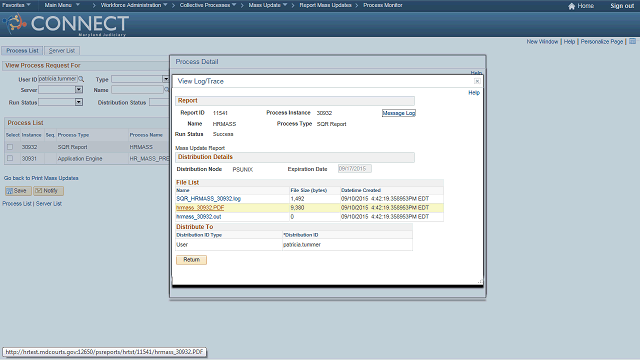Click the User ID lookup magnifier icon
640x360 pixels.
coord(81,79)
